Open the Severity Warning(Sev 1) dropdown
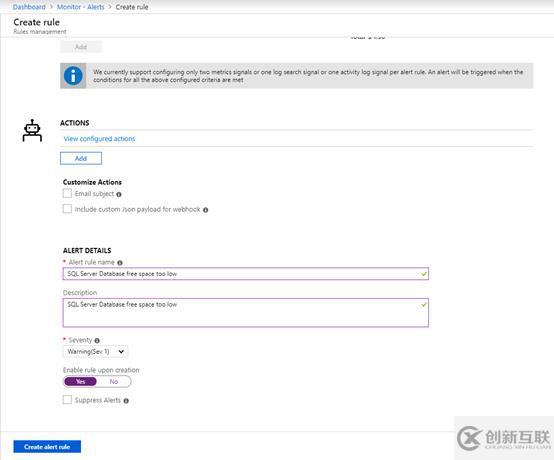Screen dimensions: 554x460 95,352
